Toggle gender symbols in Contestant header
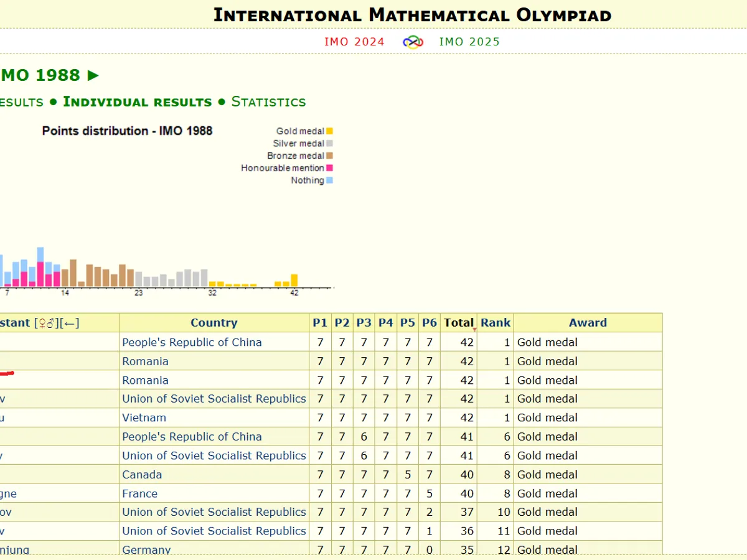Screen dimensions: 747x560 tap(46, 323)
